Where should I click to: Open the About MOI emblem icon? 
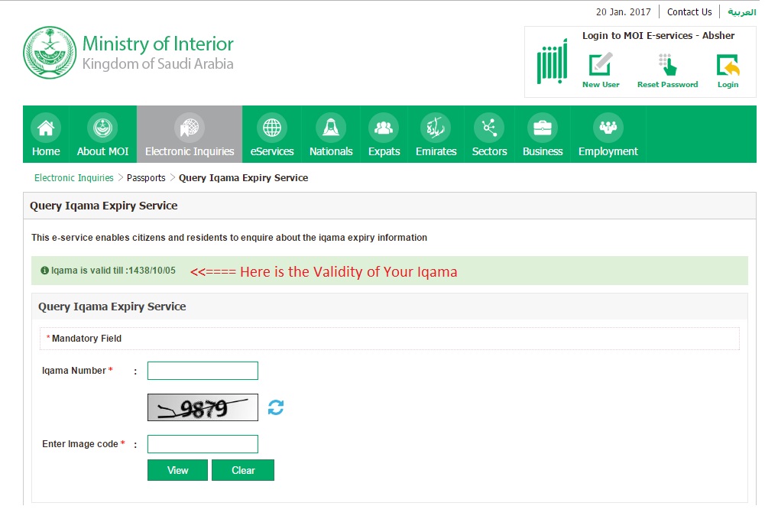point(102,128)
